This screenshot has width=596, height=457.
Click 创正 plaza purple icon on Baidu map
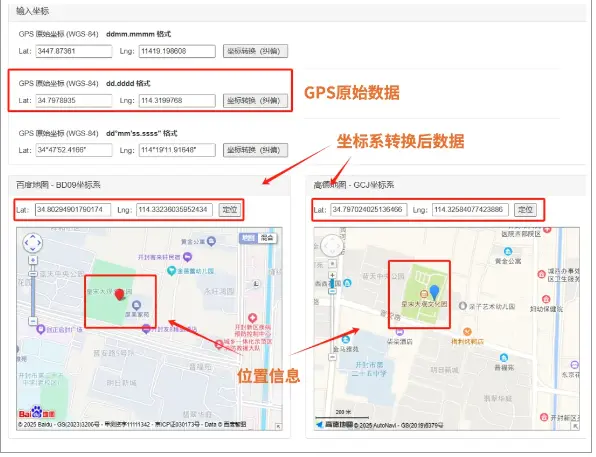[41, 329]
